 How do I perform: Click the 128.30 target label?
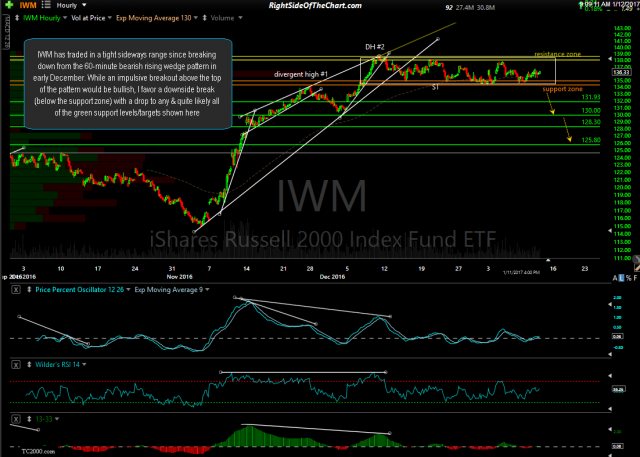pyautogui.click(x=591, y=122)
